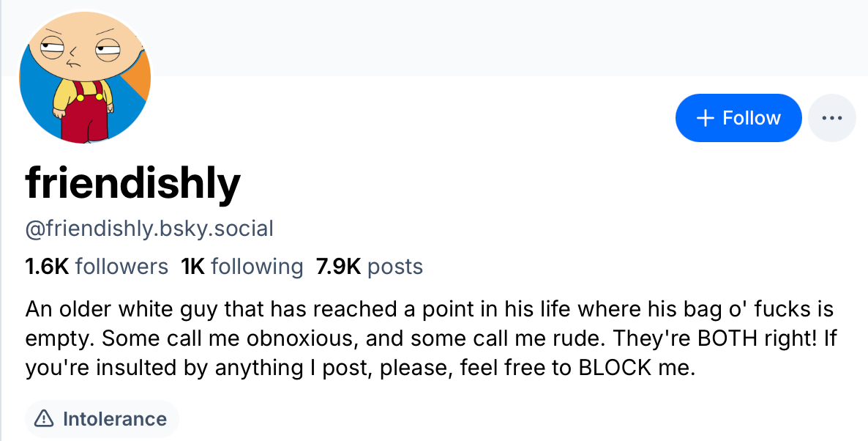Viewport: 868px width, 441px height.
Task: Click the friendishly display name heading
Action: (x=132, y=182)
